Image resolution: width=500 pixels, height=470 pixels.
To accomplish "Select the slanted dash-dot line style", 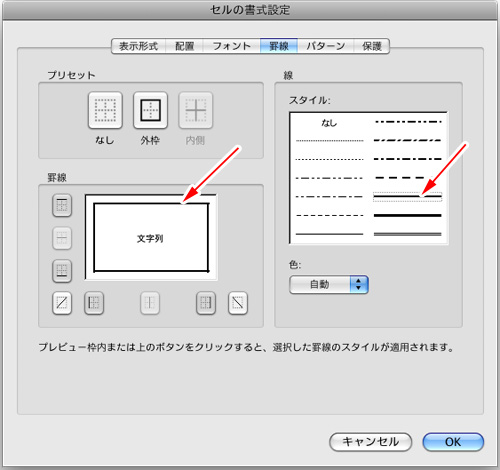I will click(x=408, y=140).
